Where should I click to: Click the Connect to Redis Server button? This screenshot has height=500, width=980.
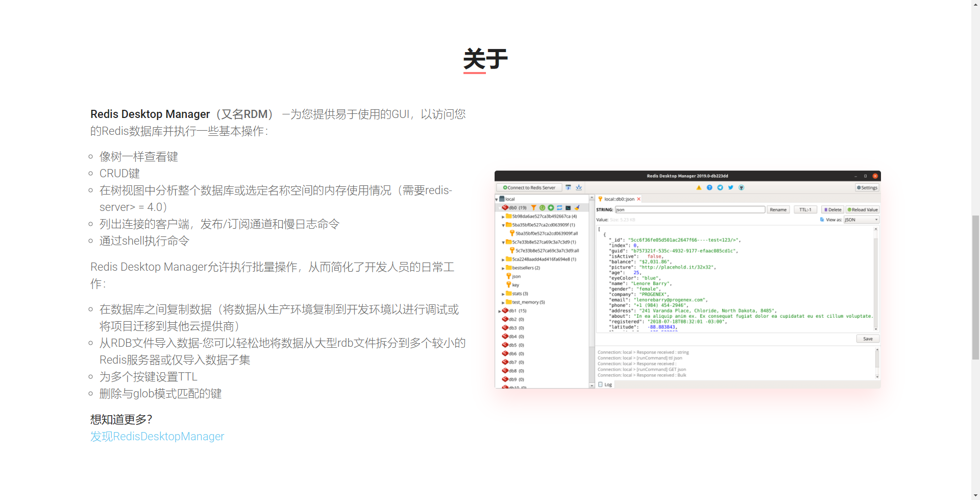pyautogui.click(x=529, y=187)
